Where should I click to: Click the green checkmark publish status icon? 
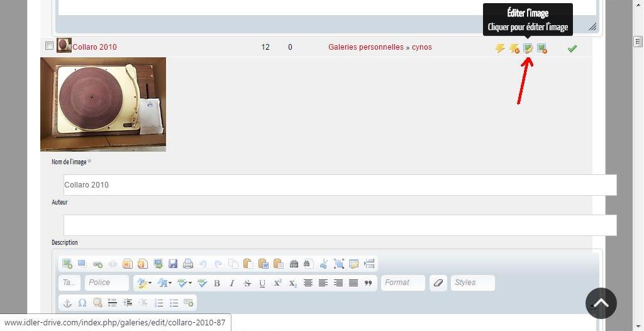pyautogui.click(x=572, y=48)
